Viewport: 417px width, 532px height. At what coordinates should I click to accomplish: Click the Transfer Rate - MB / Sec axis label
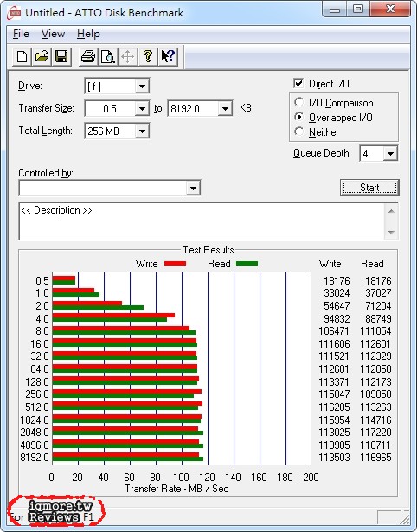click(x=177, y=489)
